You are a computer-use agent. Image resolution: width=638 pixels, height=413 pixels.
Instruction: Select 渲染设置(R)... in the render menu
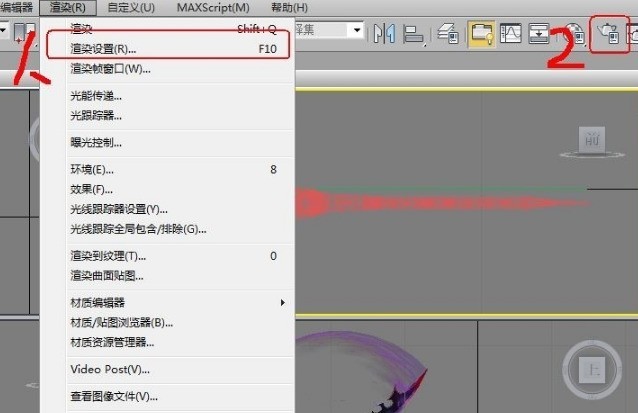click(x=103, y=48)
